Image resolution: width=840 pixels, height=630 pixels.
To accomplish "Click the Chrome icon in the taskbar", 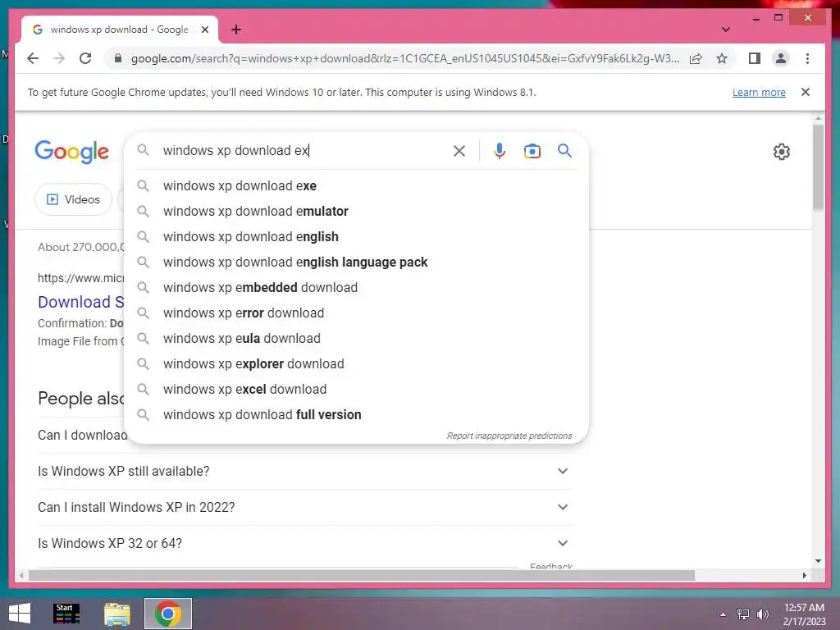I will (x=167, y=614).
